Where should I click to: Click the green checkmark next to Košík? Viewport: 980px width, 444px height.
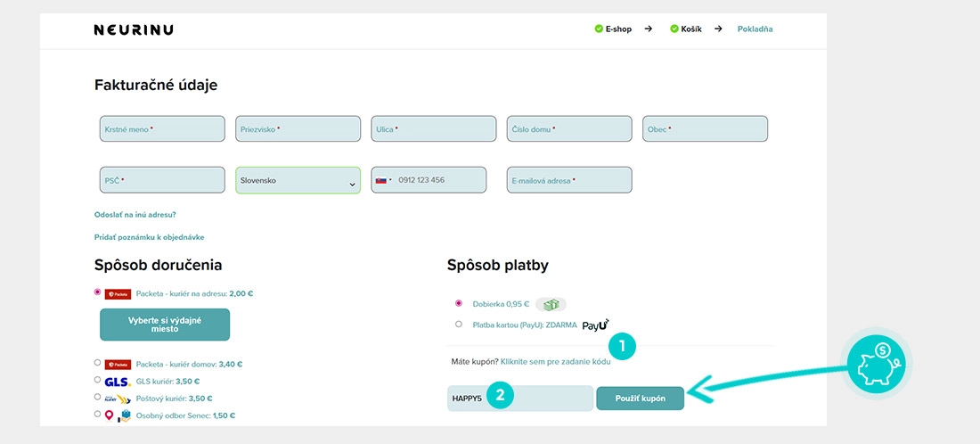[674, 29]
